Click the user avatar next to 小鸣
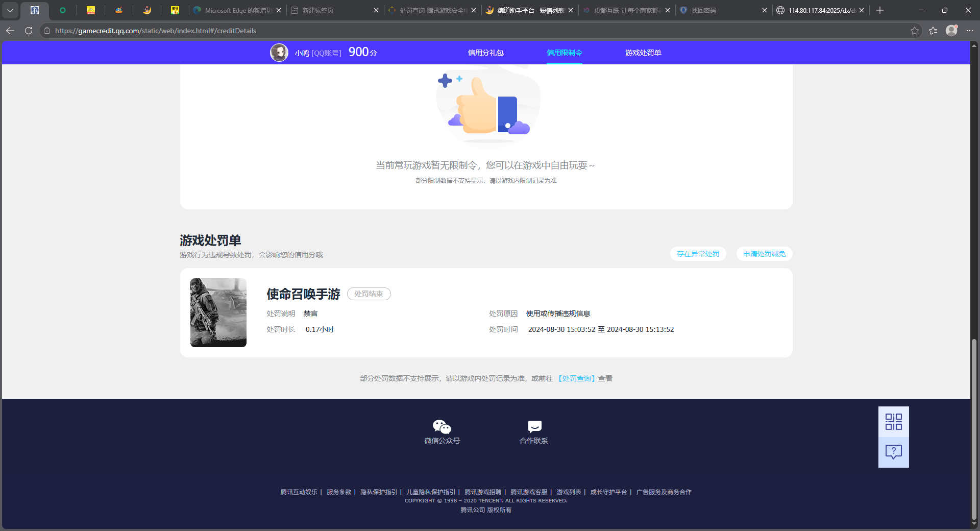The height and width of the screenshot is (531, 980). (x=279, y=53)
